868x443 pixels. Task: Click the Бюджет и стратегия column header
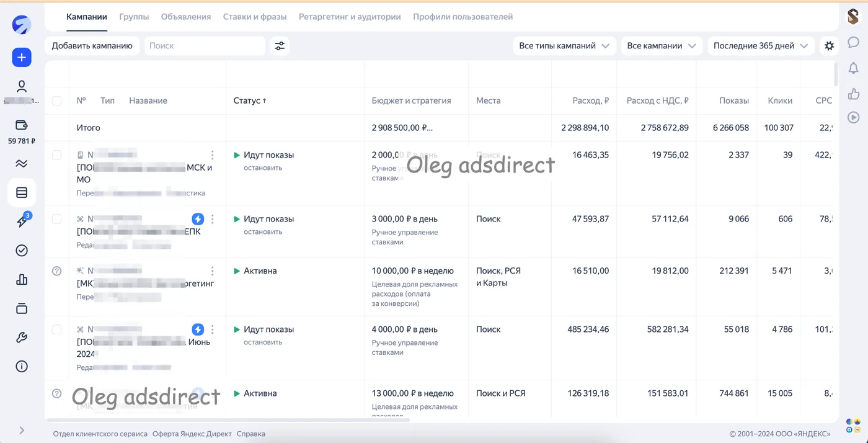tap(412, 101)
